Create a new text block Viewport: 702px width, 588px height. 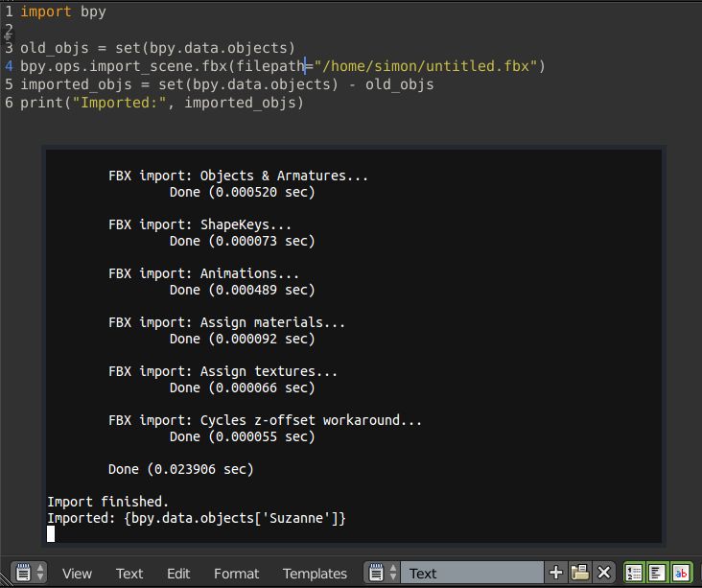tap(555, 573)
